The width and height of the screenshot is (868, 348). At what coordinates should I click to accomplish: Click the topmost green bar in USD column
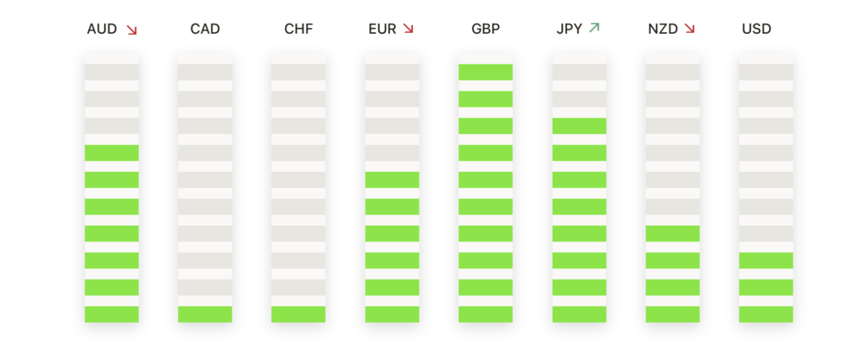[x=765, y=261]
